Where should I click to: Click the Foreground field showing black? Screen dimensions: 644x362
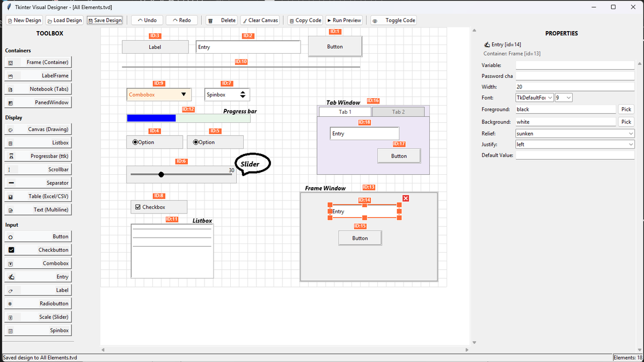(x=566, y=109)
